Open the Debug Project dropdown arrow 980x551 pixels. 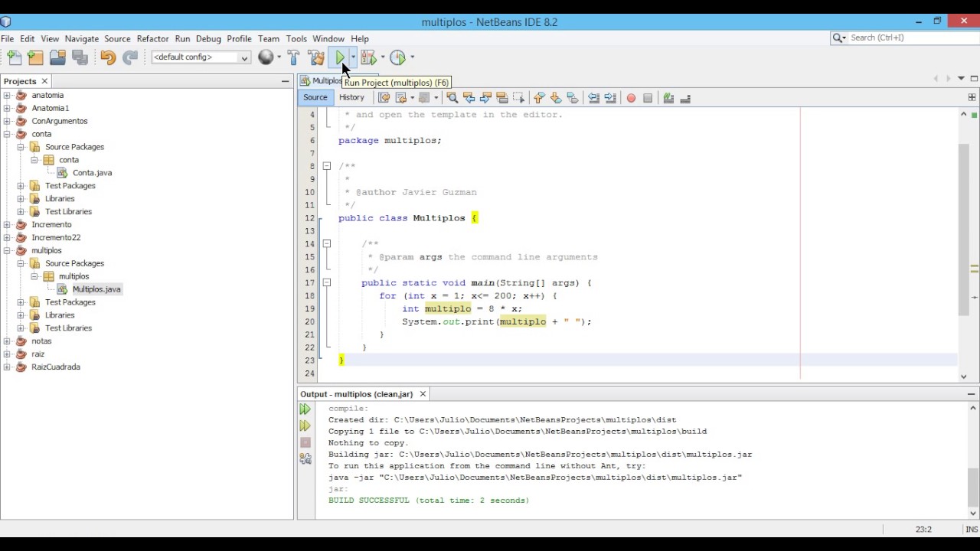(382, 57)
